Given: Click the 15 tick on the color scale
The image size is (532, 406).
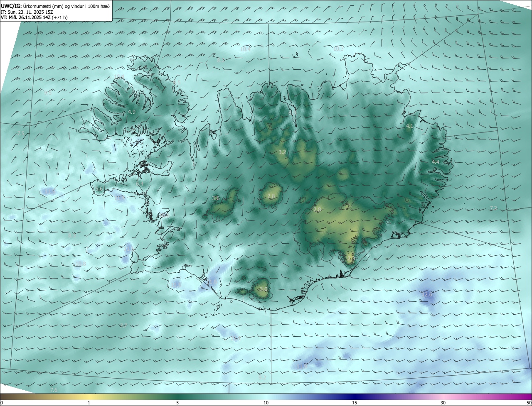Looking at the screenshot, I should pos(355,403).
